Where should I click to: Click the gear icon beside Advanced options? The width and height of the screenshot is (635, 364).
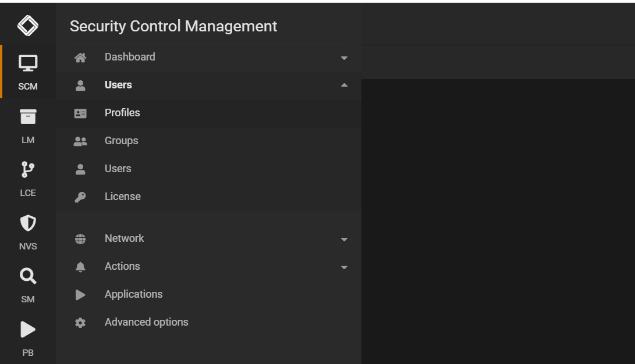80,322
